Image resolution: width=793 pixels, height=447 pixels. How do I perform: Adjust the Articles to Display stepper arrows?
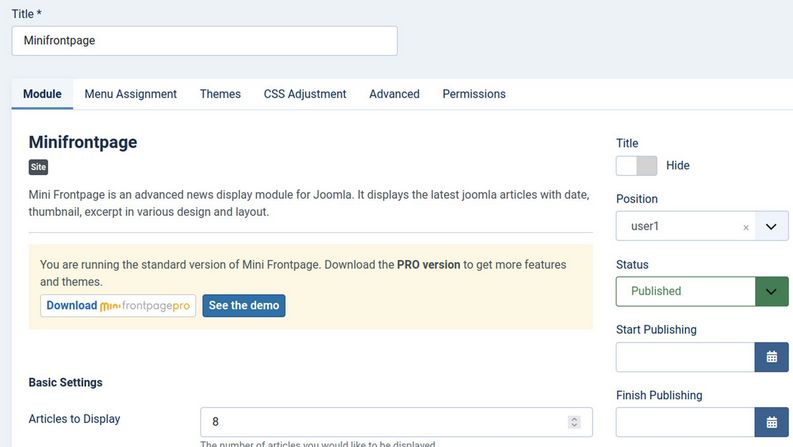pyautogui.click(x=574, y=422)
